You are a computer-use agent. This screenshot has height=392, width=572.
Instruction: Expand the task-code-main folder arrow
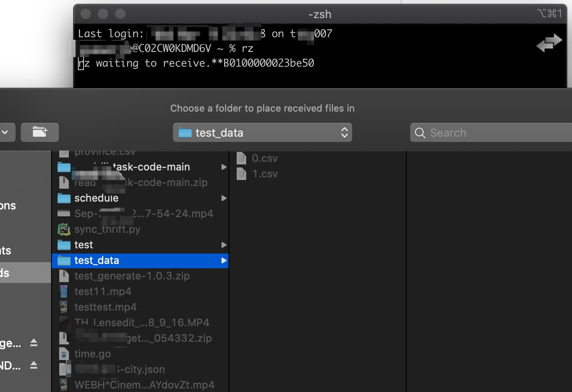(224, 167)
